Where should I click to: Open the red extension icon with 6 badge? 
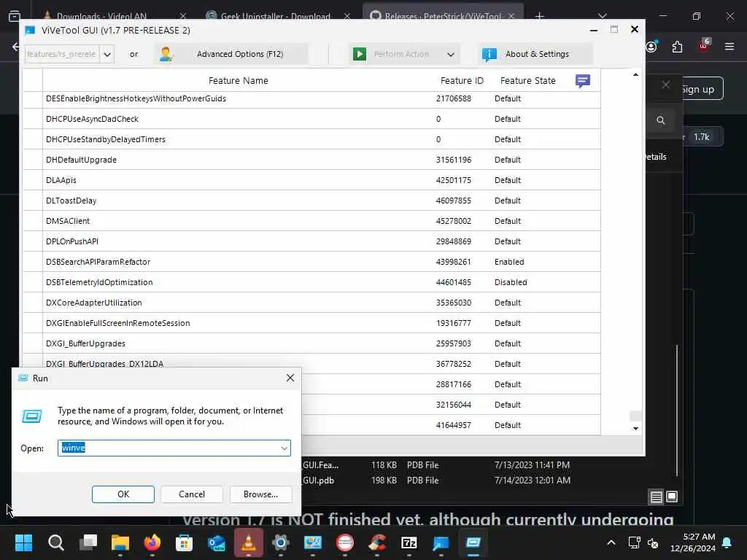pos(704,46)
